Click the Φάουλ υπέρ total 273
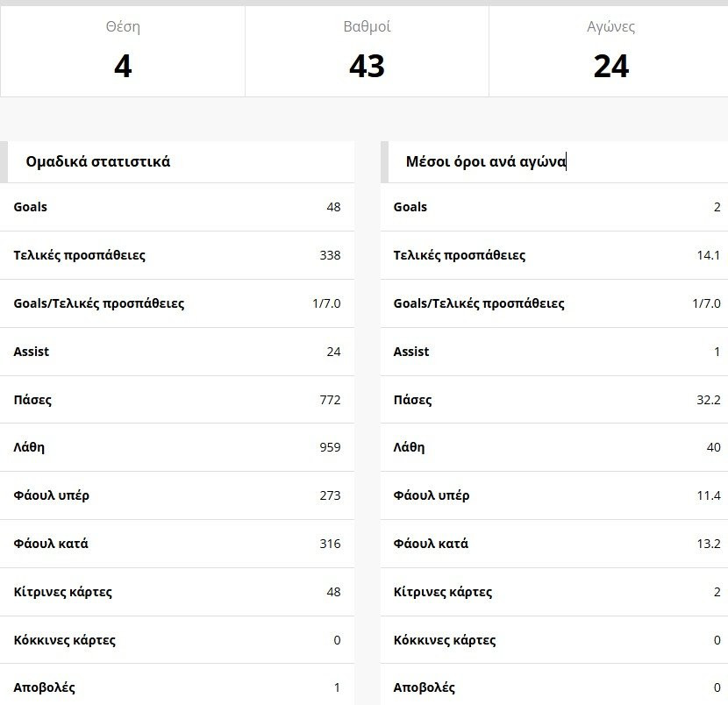 pyautogui.click(x=330, y=495)
